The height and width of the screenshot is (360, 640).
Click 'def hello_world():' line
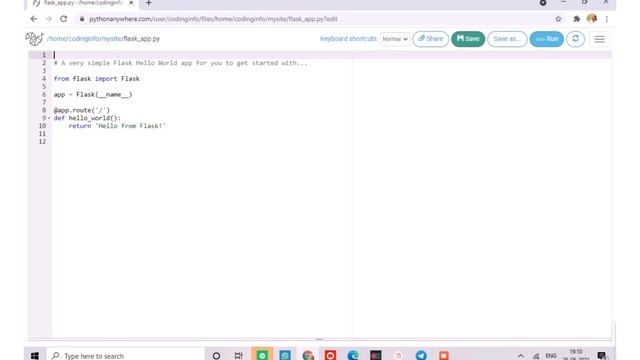coord(87,118)
